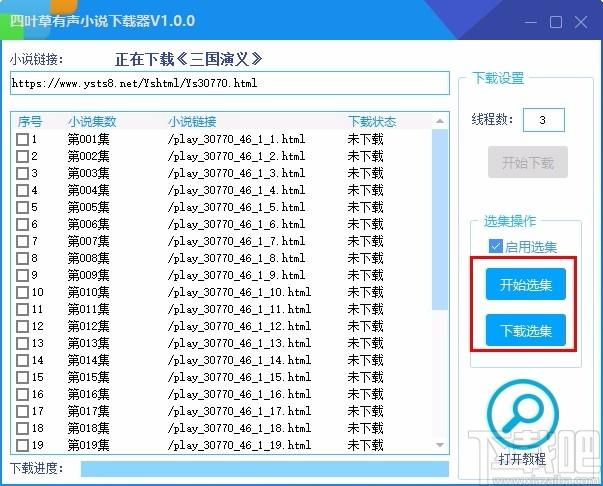Click the greyed 开始下载 button

[x=528, y=162]
